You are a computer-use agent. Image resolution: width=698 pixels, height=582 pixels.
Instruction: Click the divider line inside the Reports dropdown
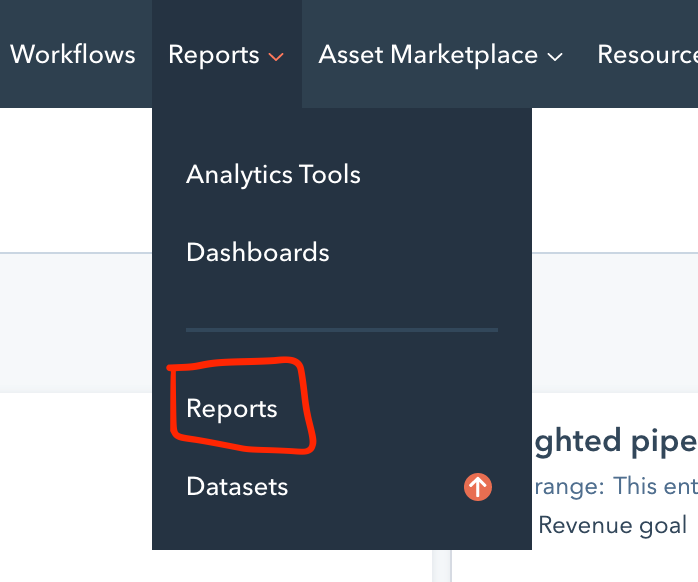(341, 329)
